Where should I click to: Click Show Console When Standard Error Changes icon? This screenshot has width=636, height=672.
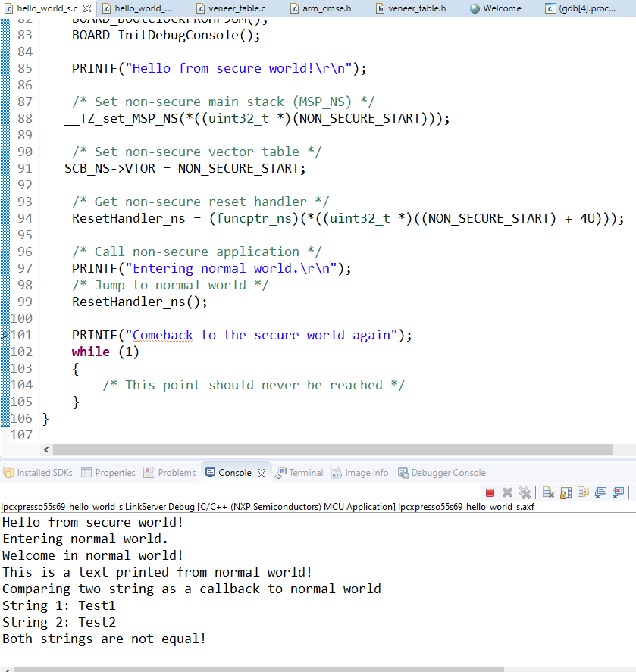(618, 492)
